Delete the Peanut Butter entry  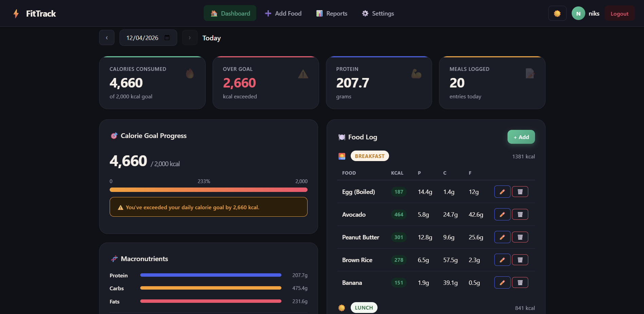[x=520, y=237]
